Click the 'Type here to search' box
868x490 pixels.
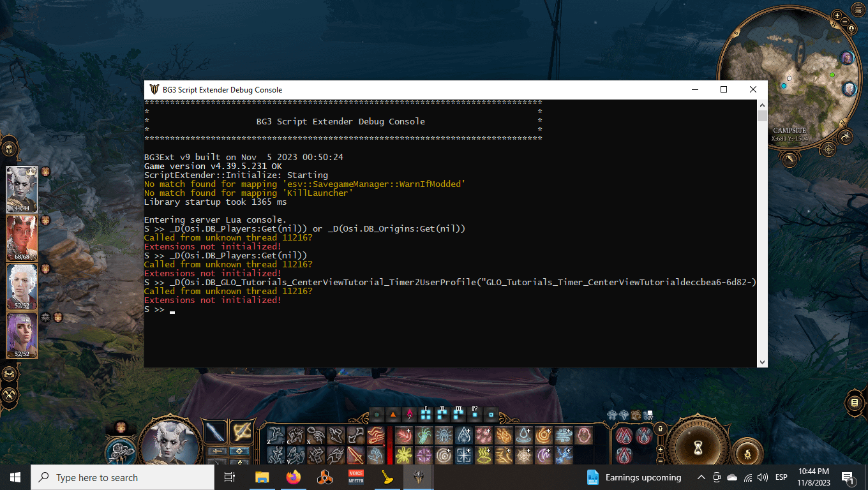coord(123,477)
